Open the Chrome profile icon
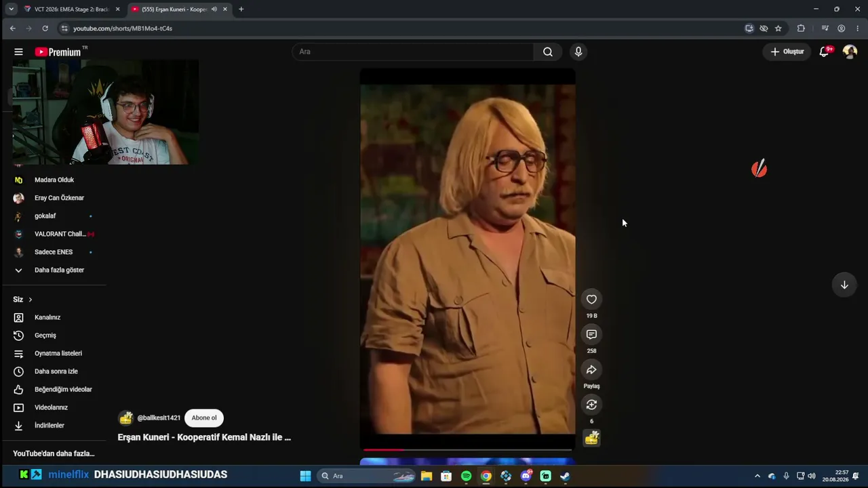Viewport: 868px width, 488px height. tap(841, 28)
